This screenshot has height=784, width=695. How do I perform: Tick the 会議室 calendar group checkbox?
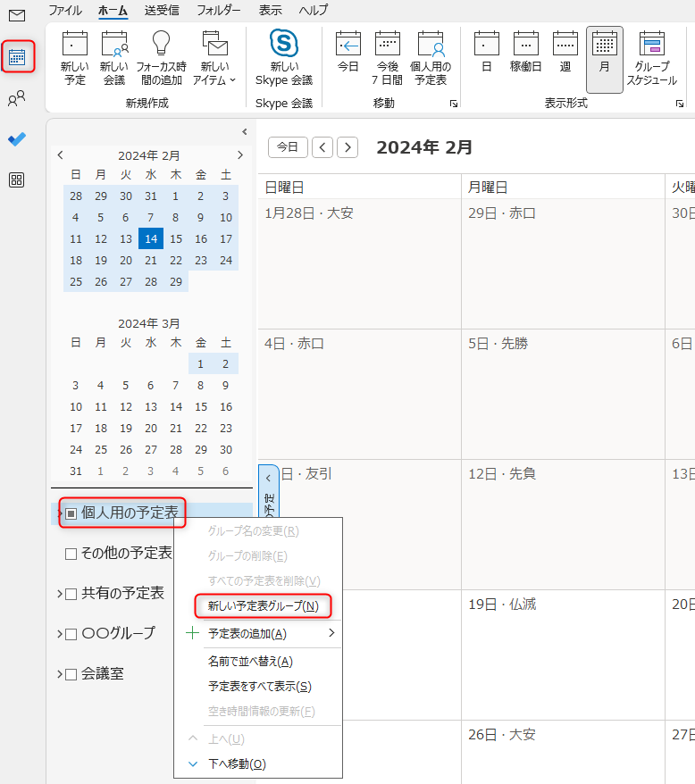coord(71,674)
